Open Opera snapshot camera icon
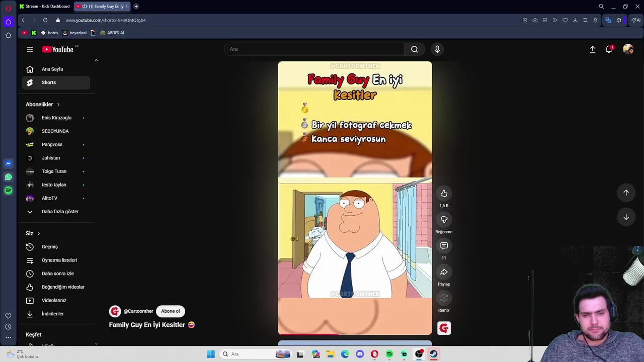The width and height of the screenshot is (644, 362). (x=535, y=20)
